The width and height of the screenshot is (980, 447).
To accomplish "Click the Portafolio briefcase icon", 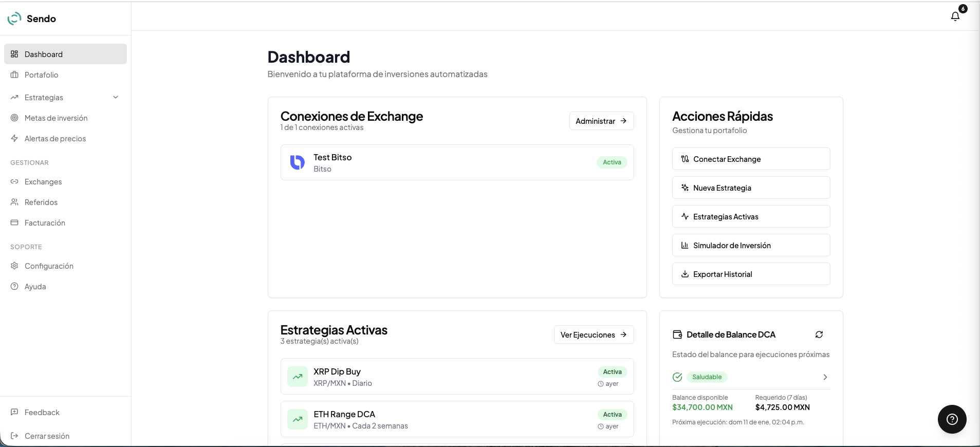I will click(x=14, y=74).
